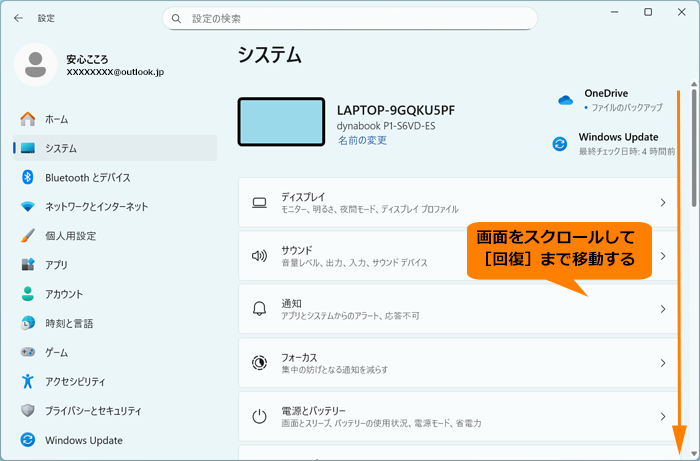Image resolution: width=700 pixels, height=461 pixels.
Task: Click the 安心こころ user name
Action: point(87,59)
